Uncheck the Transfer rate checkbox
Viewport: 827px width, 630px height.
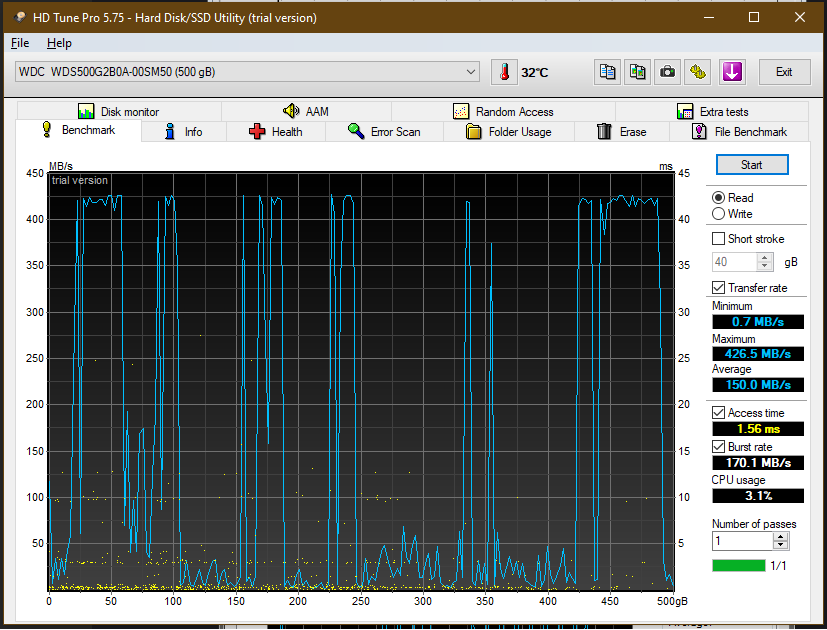[718, 288]
